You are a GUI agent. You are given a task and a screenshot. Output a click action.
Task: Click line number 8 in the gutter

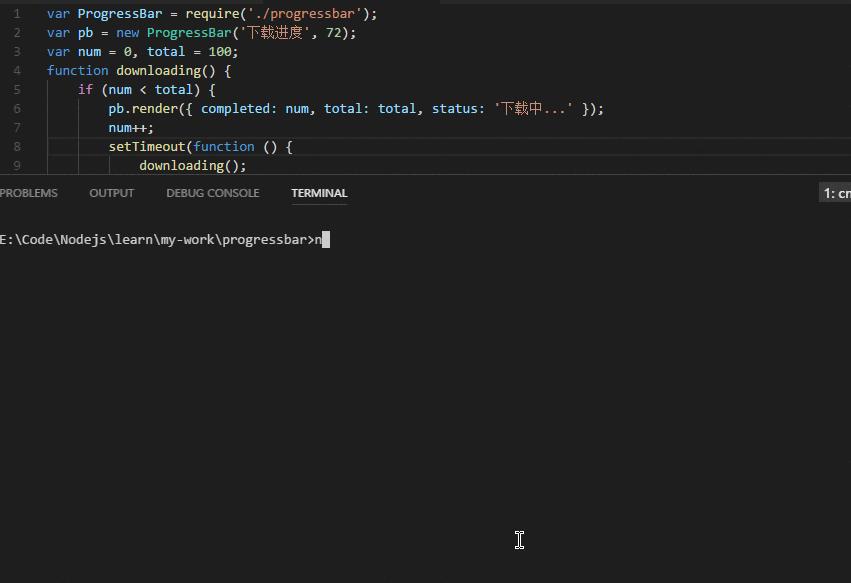[x=17, y=147]
